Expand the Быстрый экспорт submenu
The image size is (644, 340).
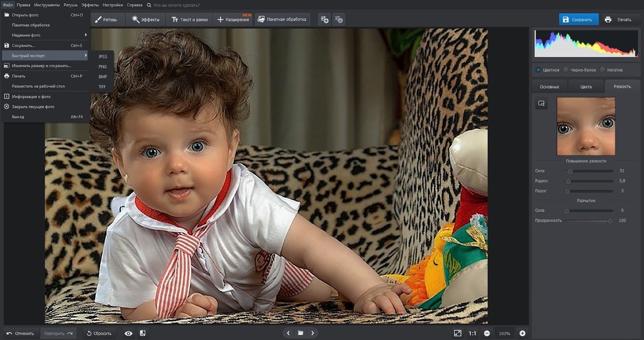coord(45,55)
